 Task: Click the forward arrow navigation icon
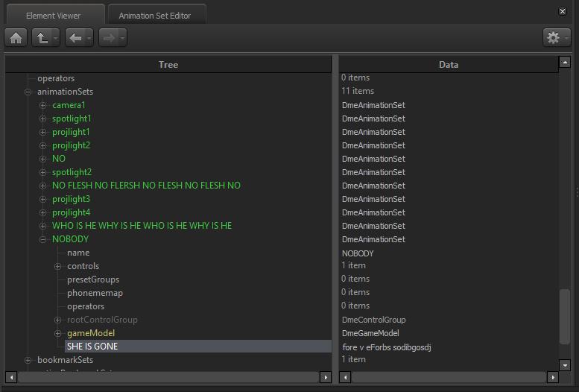pyautogui.click(x=108, y=37)
